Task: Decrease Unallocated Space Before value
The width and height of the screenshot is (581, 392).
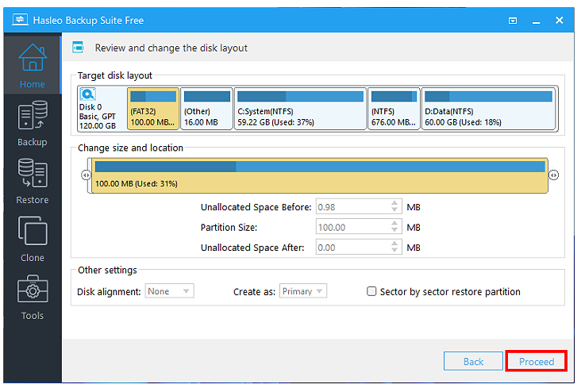Action: [x=394, y=210]
